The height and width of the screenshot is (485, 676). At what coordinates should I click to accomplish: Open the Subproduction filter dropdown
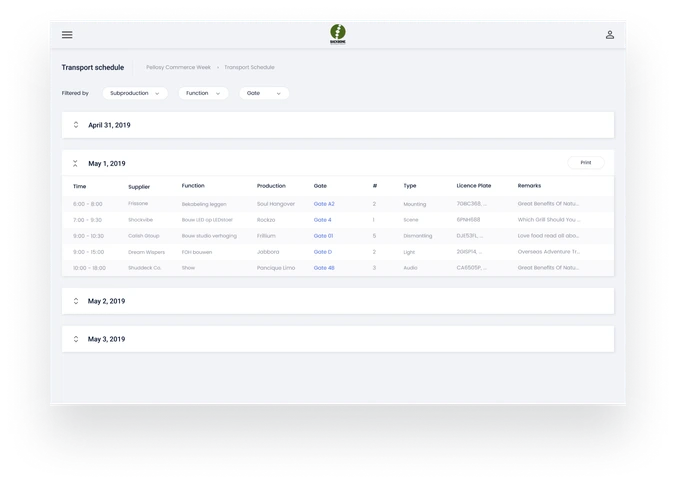(135, 93)
